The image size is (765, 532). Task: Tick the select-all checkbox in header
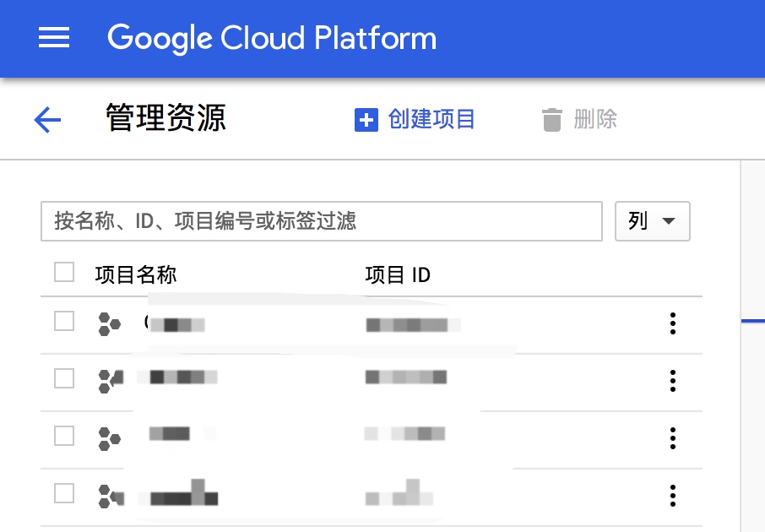pyautogui.click(x=64, y=273)
